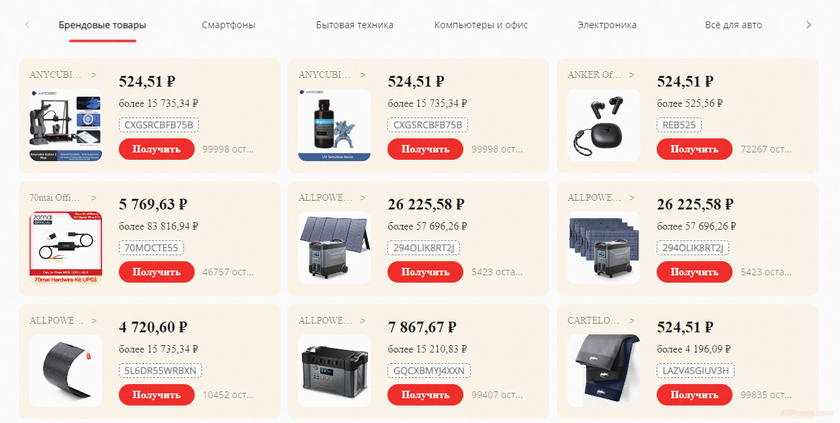The width and height of the screenshot is (840, 423).
Task: Copy promo code LAZV4SGIUV3H
Action: [x=695, y=371]
